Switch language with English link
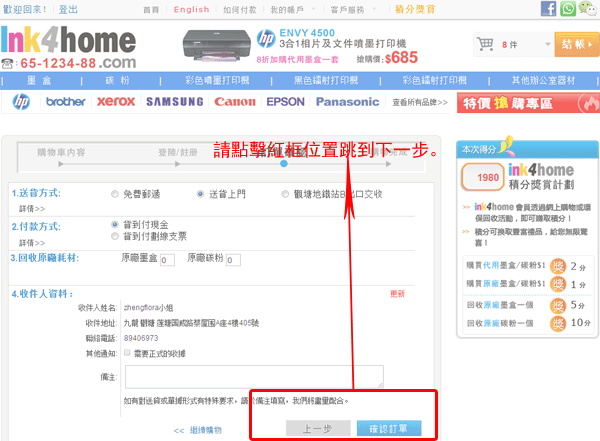This screenshot has height=441, width=600. click(x=191, y=10)
